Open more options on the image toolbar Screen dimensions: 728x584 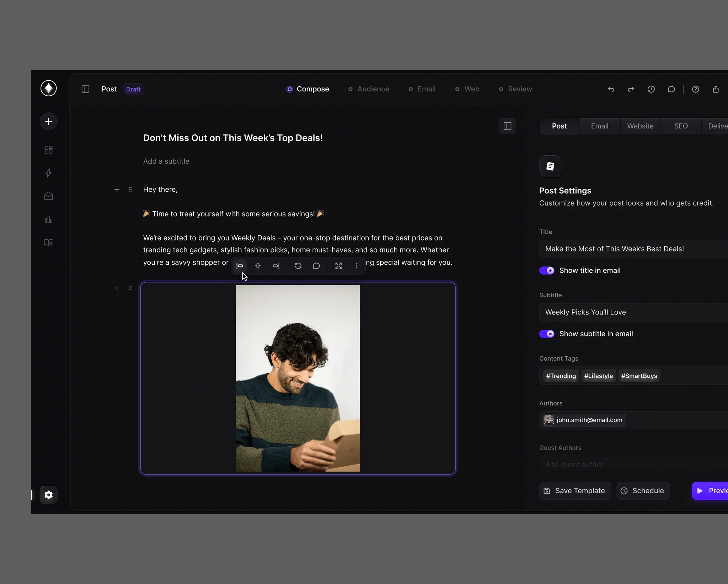click(x=357, y=266)
